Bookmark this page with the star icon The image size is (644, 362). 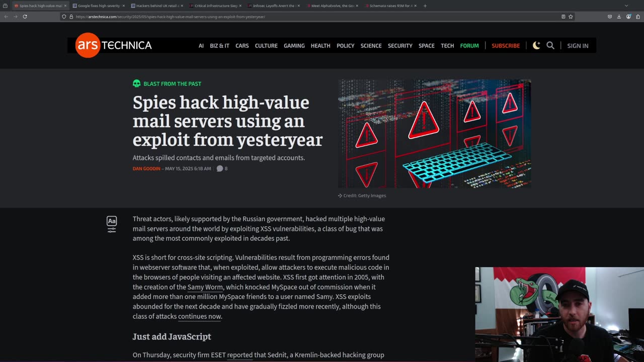coord(571,17)
